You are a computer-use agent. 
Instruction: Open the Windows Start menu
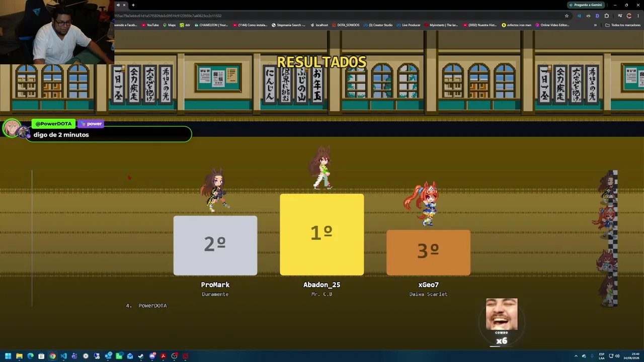click(8, 356)
